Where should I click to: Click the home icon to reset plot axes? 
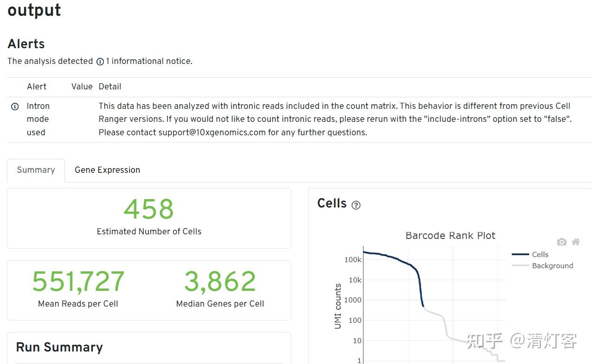[x=576, y=242]
